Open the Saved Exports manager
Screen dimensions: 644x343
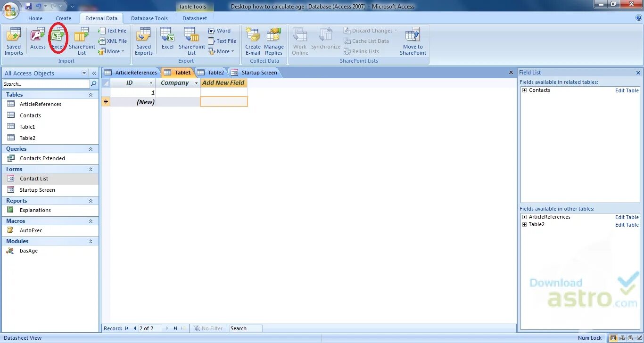tap(144, 41)
